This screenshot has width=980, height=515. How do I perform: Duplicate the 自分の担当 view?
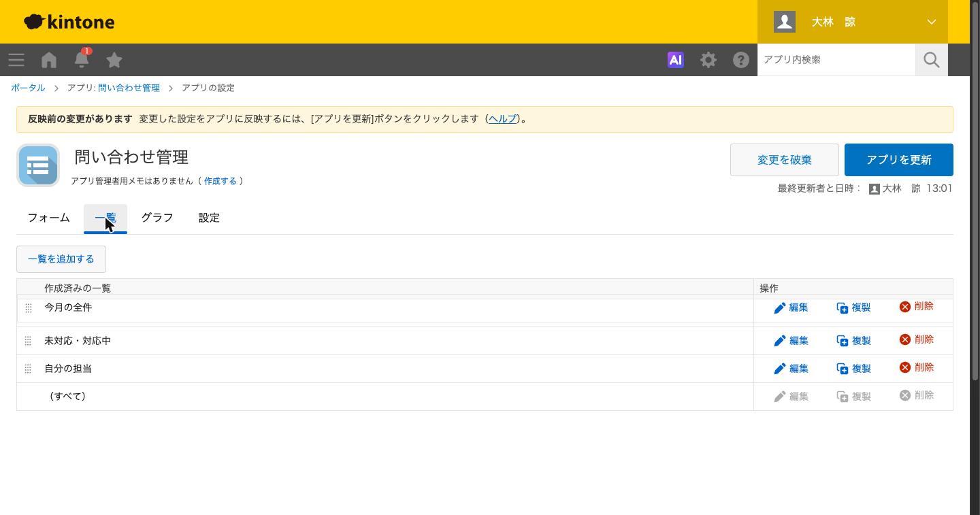pos(853,369)
